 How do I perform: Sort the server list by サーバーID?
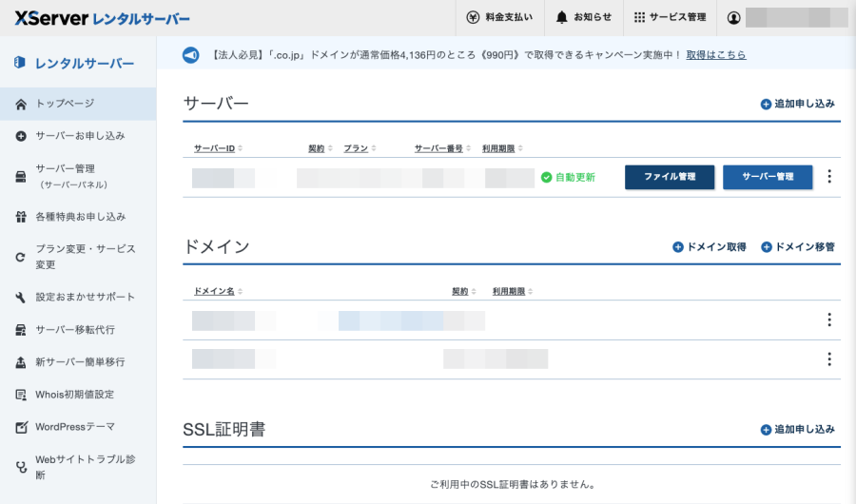point(218,148)
